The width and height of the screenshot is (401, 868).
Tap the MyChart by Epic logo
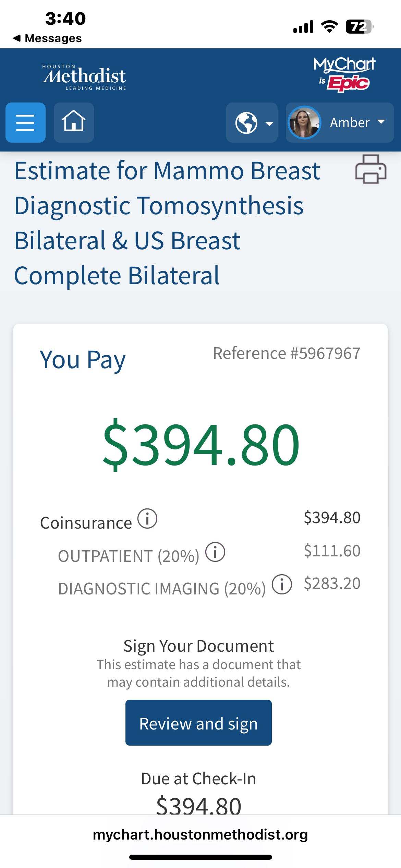[x=344, y=74]
